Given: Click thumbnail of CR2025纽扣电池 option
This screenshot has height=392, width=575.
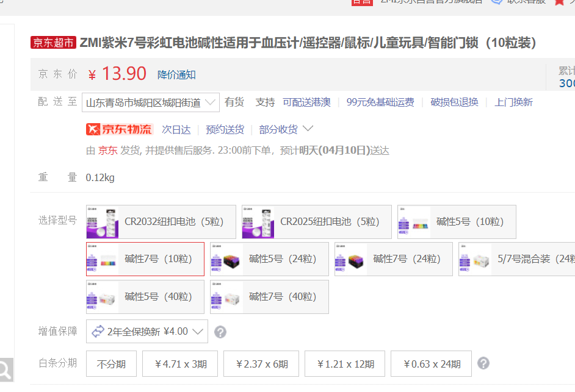Looking at the screenshot, I should tap(258, 222).
